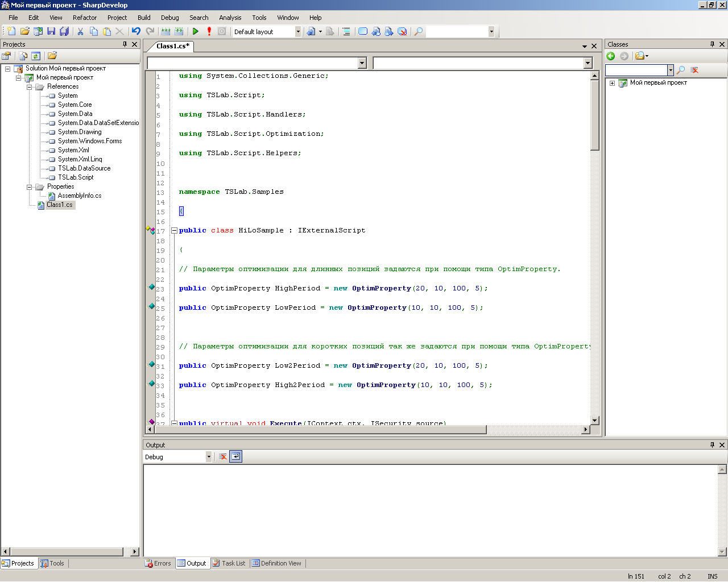Viewport: 728px width, 582px height.
Task: Collapse the References tree node
Action: coord(30,87)
